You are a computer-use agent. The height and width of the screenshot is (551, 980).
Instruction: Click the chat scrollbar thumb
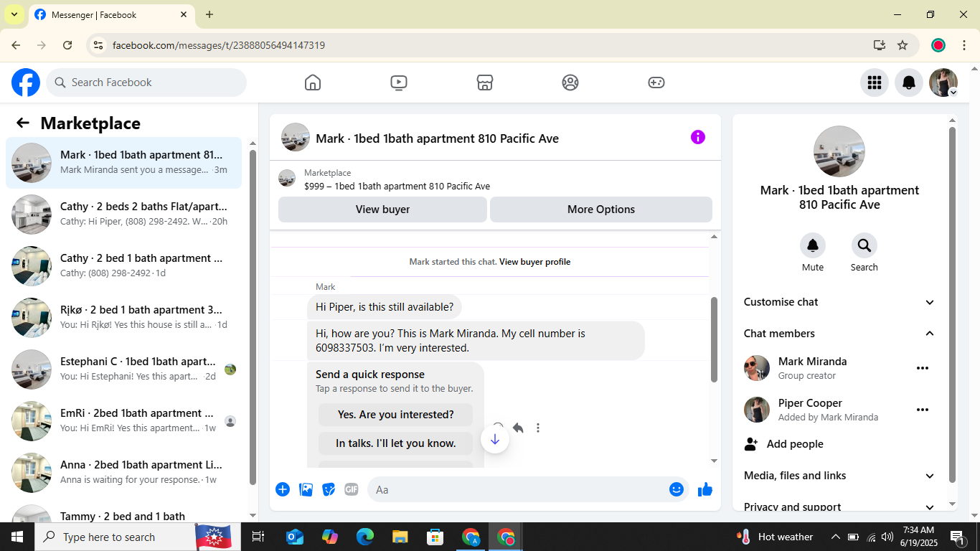coord(714,339)
